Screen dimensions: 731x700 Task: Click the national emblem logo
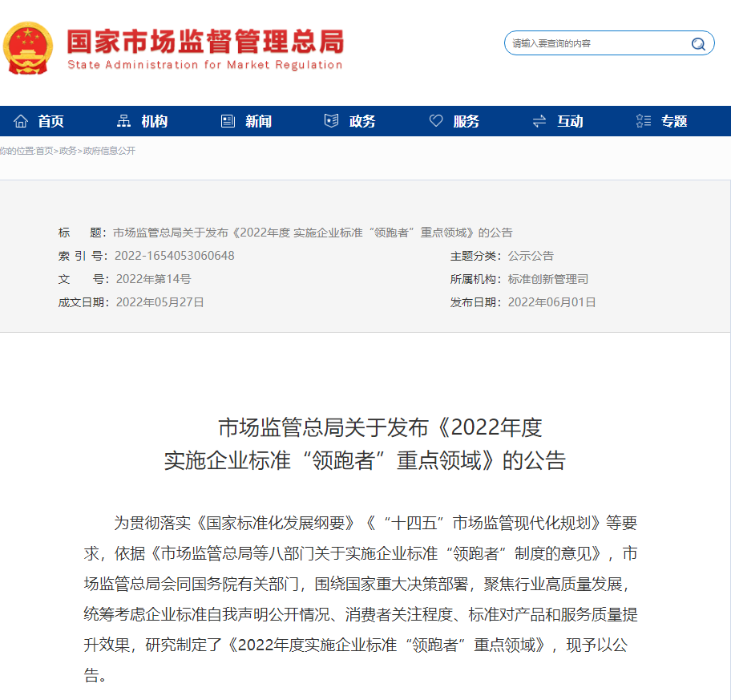[28, 48]
